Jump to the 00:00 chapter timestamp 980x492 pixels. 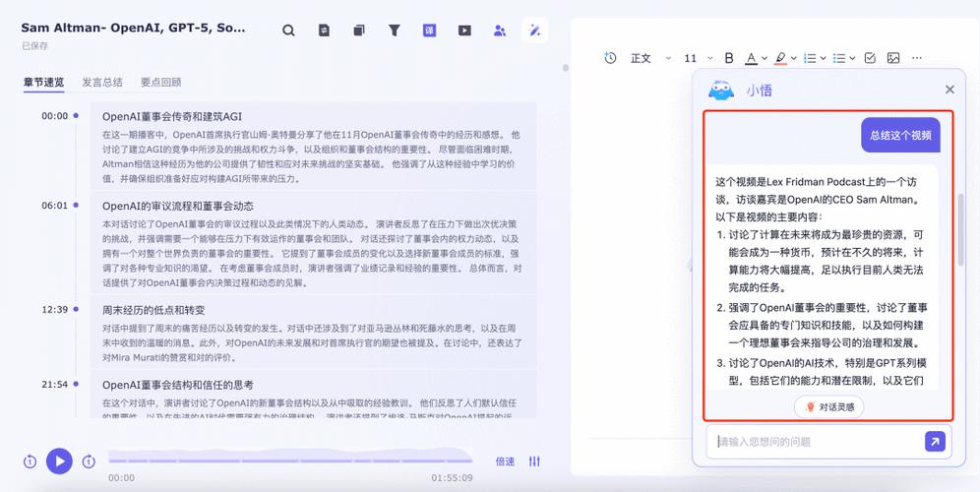(x=55, y=116)
